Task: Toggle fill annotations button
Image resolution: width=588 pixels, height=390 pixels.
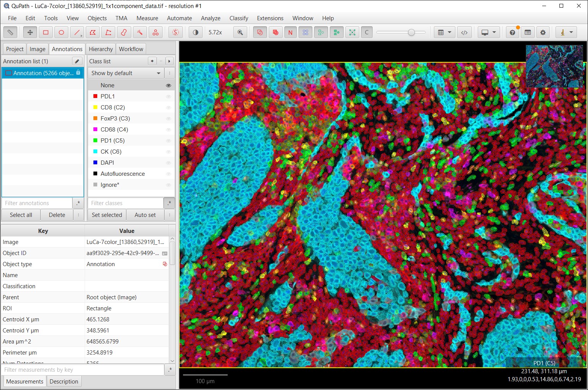Action: point(275,32)
